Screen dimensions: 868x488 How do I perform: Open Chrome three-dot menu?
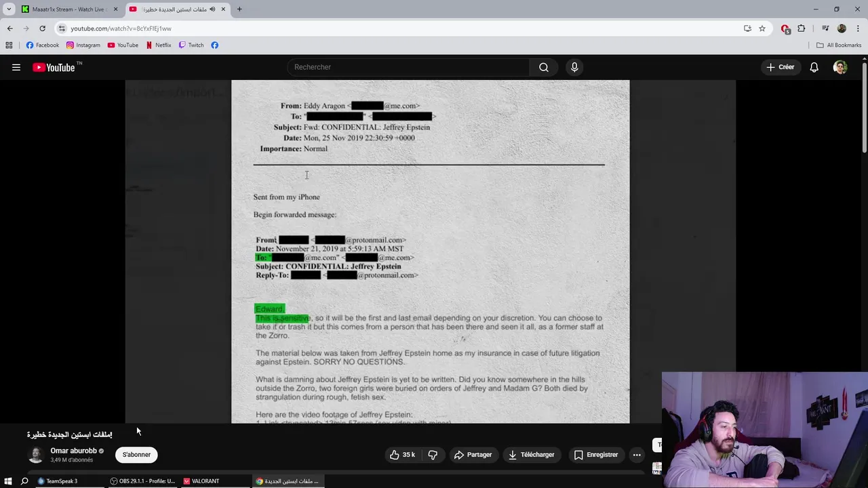[x=859, y=28]
